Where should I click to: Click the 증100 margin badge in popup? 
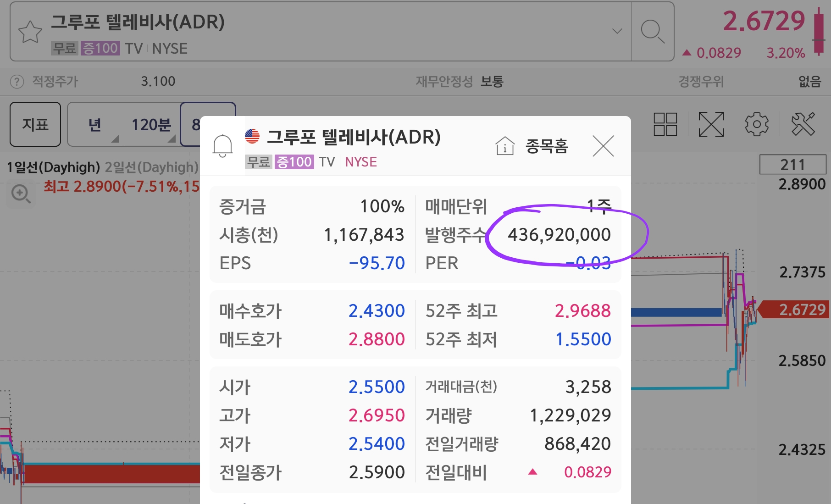pyautogui.click(x=294, y=162)
